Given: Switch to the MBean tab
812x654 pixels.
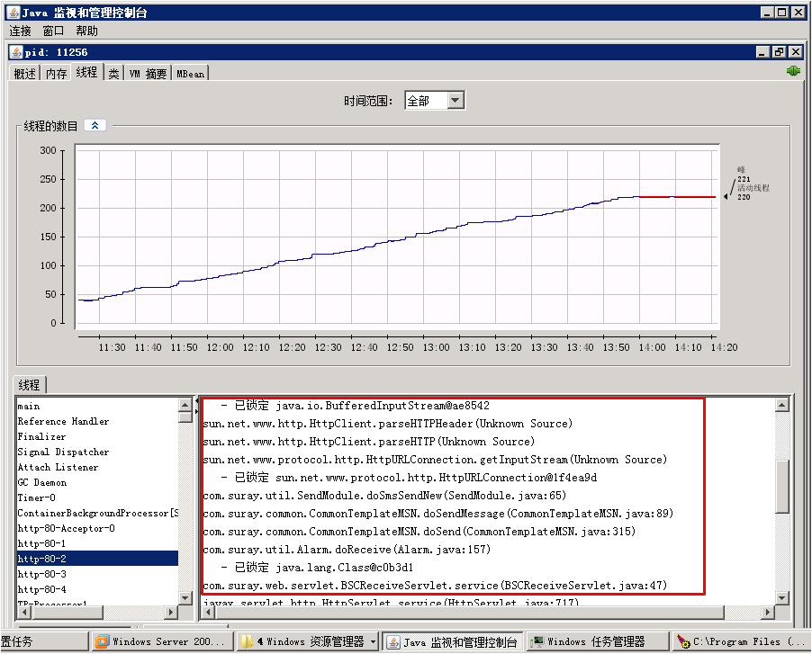Looking at the screenshot, I should [x=190, y=74].
